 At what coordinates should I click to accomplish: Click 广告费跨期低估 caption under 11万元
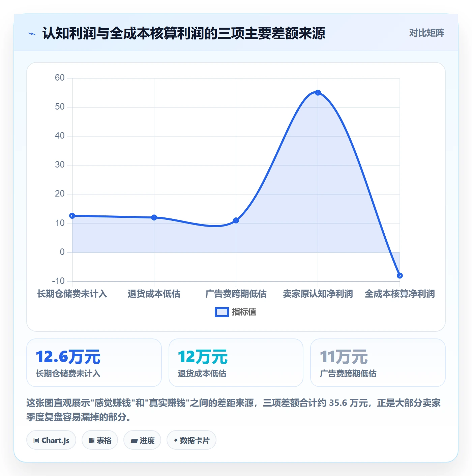point(348,374)
